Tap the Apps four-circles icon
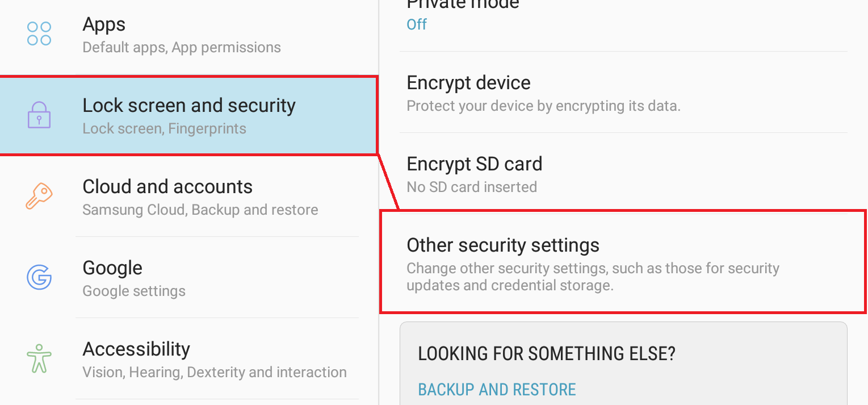The height and width of the screenshot is (405, 868). pos(39,34)
